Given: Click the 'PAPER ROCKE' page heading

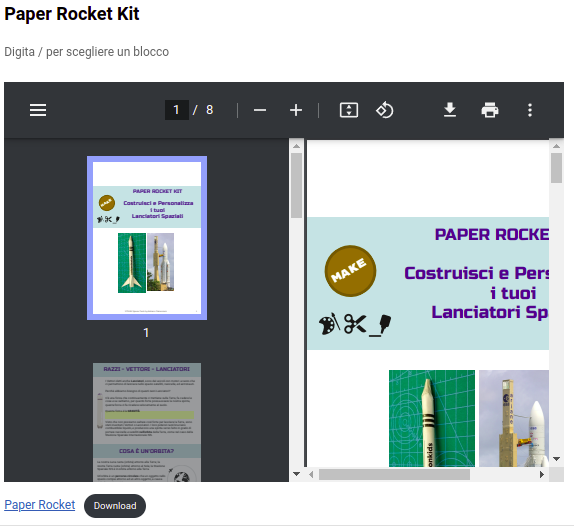Looking at the screenshot, I should coord(492,234).
